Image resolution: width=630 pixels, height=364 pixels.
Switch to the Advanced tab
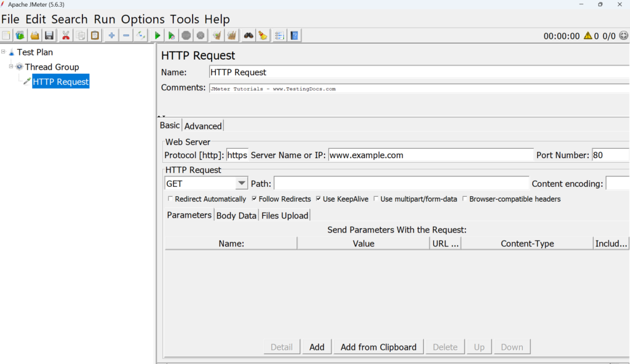(203, 125)
